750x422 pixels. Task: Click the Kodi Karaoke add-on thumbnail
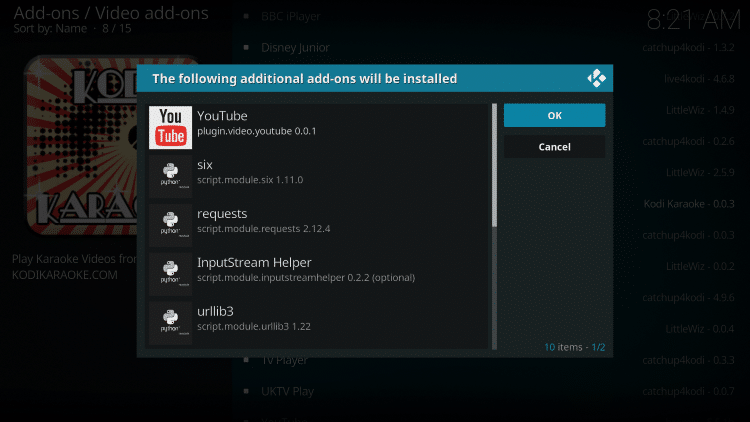pos(81,144)
